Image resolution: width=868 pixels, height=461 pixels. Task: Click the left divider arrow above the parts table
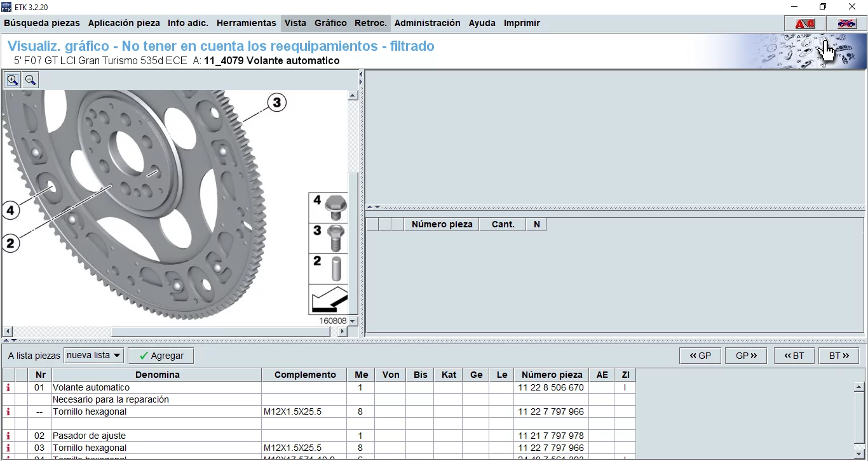[x=369, y=207]
